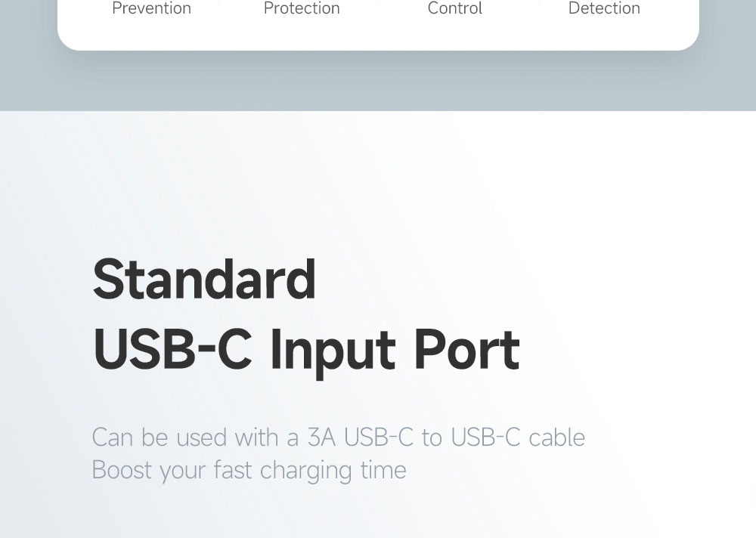Click the word your in subtext
The height and width of the screenshot is (538, 756).
[x=183, y=472]
